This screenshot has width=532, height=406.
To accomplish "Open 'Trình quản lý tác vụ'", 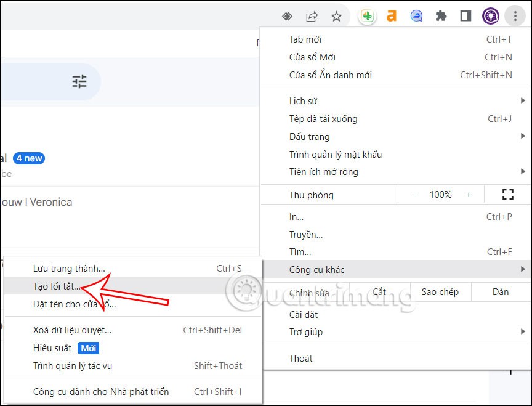I will click(132, 365).
